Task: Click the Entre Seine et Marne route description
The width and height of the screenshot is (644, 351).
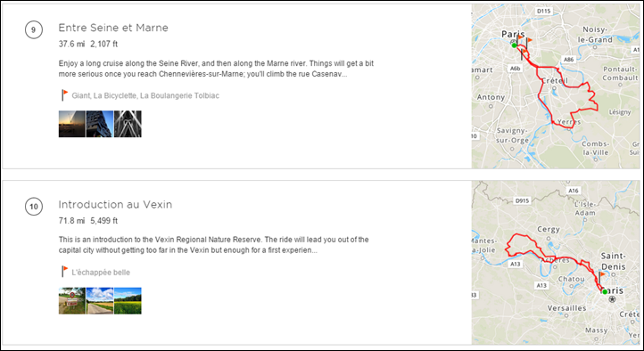Action: pyautogui.click(x=216, y=69)
